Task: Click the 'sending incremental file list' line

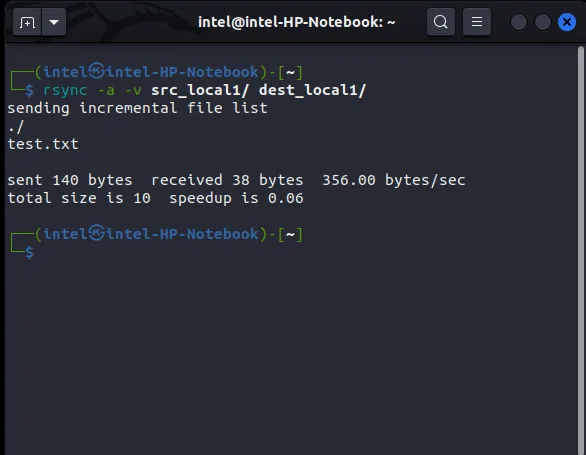Action: [x=138, y=108]
